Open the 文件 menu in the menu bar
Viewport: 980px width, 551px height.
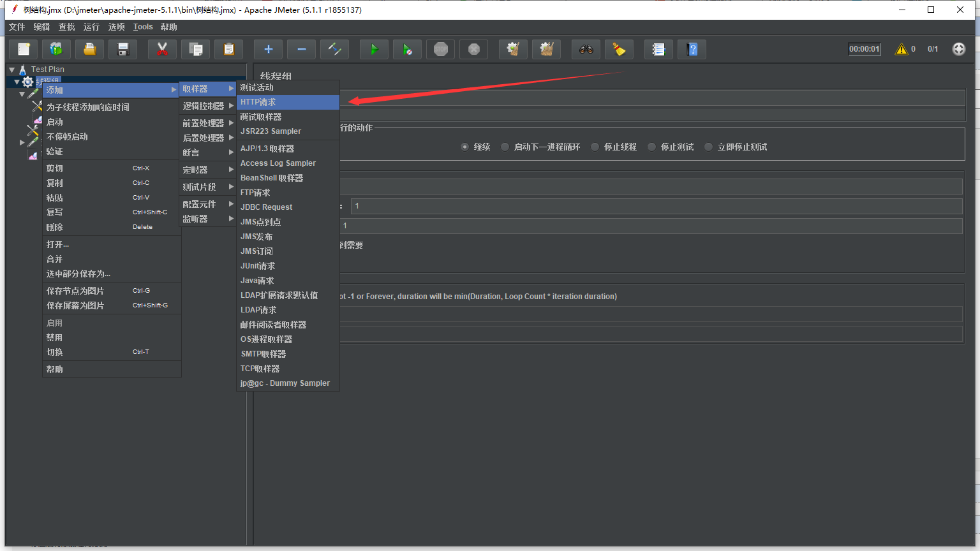point(17,27)
